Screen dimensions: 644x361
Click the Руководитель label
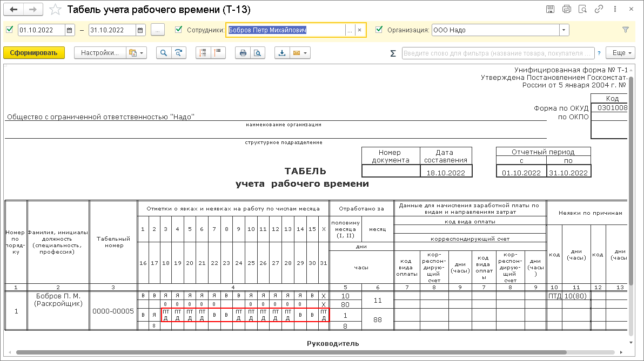[333, 343]
